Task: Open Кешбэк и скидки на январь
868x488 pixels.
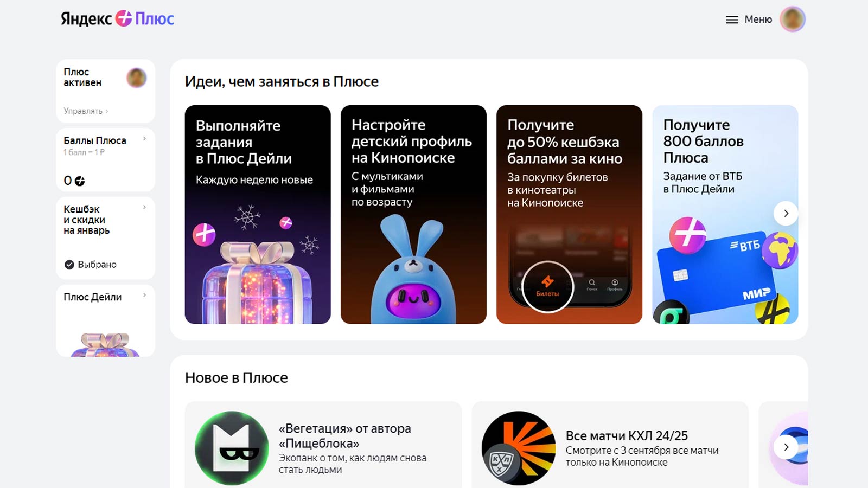Action: click(x=106, y=238)
